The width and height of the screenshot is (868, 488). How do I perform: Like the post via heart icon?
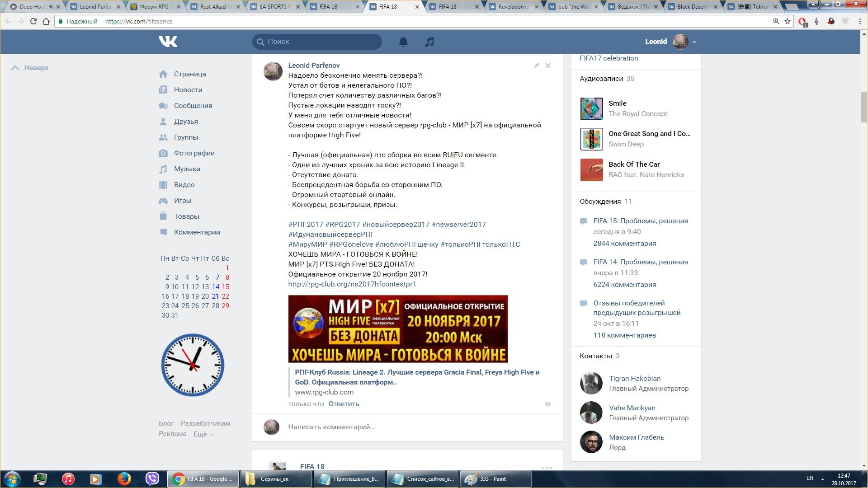tap(547, 404)
